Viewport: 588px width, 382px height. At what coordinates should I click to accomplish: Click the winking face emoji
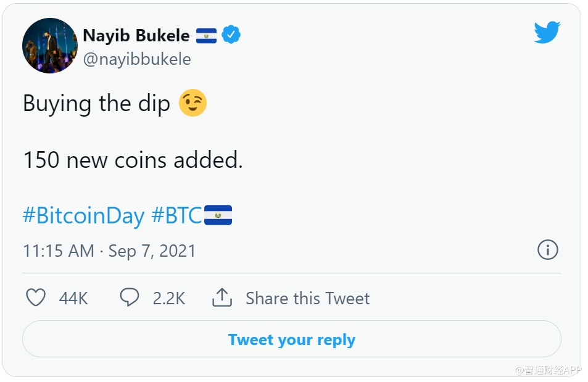tap(193, 103)
